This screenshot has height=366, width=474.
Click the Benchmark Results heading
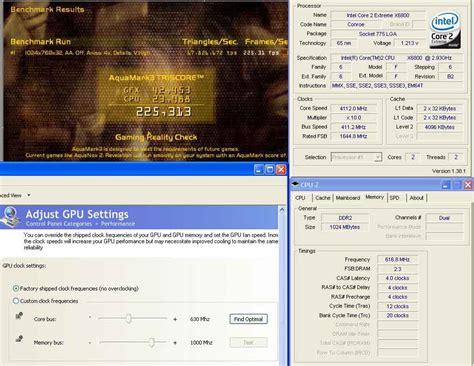pos(47,9)
